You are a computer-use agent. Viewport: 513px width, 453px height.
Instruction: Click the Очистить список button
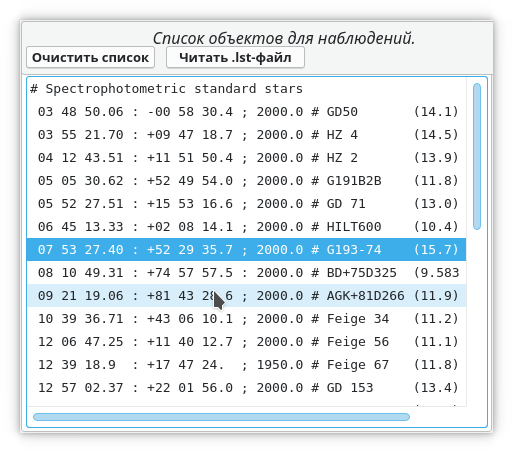click(x=90, y=57)
